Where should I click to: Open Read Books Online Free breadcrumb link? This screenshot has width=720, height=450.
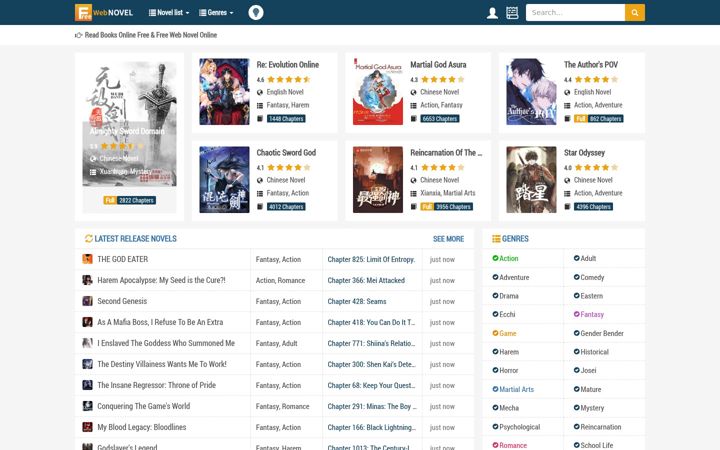coord(151,35)
